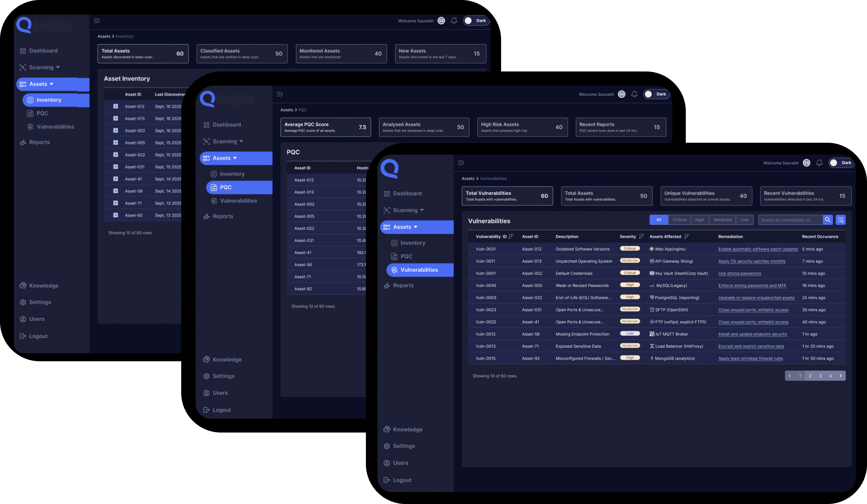The image size is (867, 504).
Task: Go to next page with pagination arrow
Action: pos(840,376)
